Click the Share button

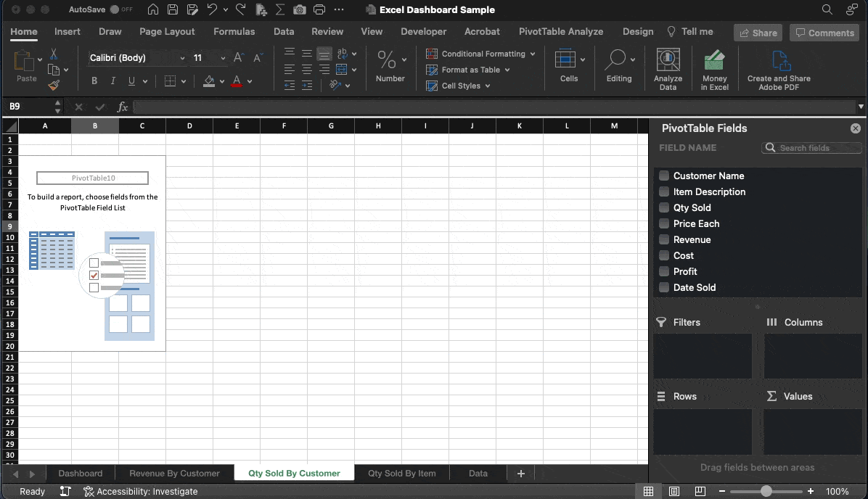tap(758, 33)
